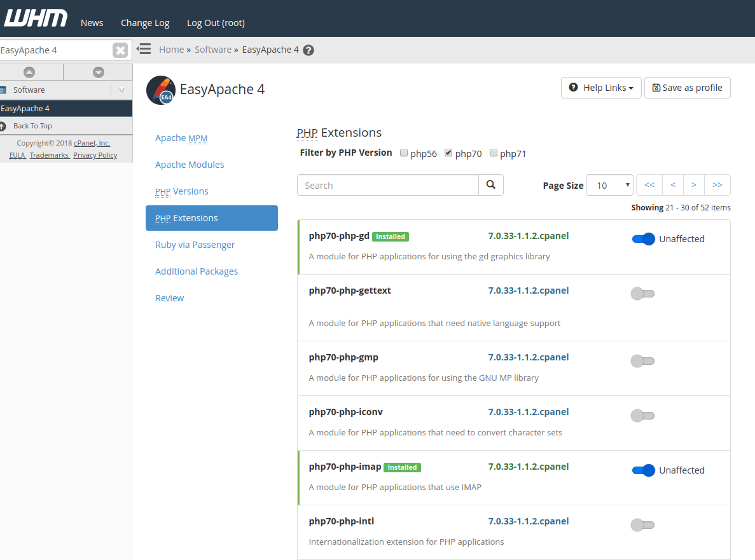Screen dimensions: 755x560
Task: Open the Change Log link
Action: click(x=145, y=23)
